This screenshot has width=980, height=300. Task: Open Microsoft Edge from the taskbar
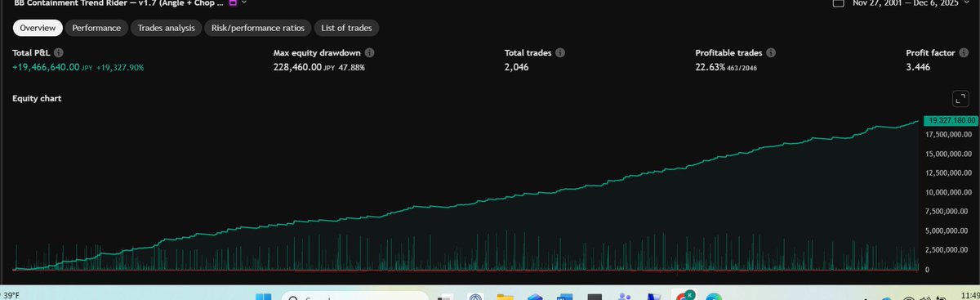(x=714, y=296)
